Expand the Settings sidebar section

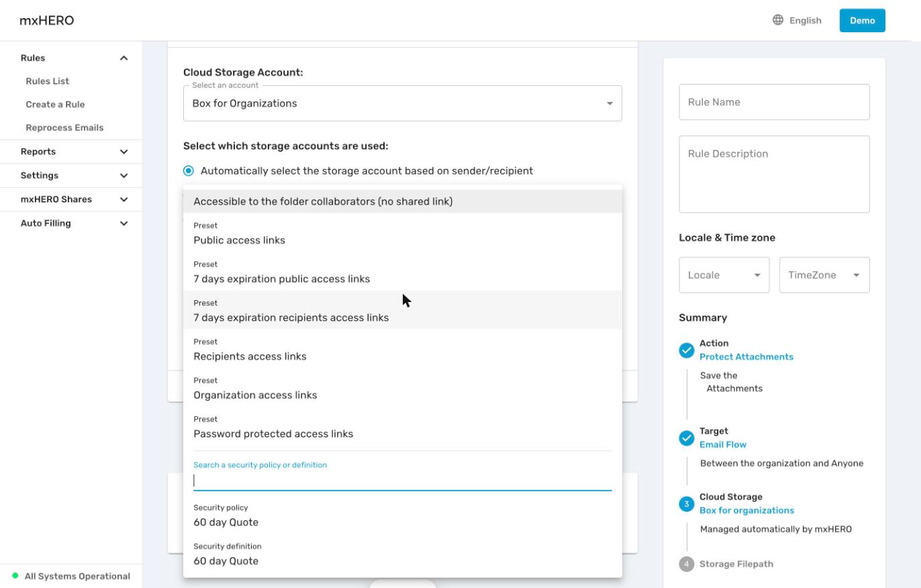point(124,176)
